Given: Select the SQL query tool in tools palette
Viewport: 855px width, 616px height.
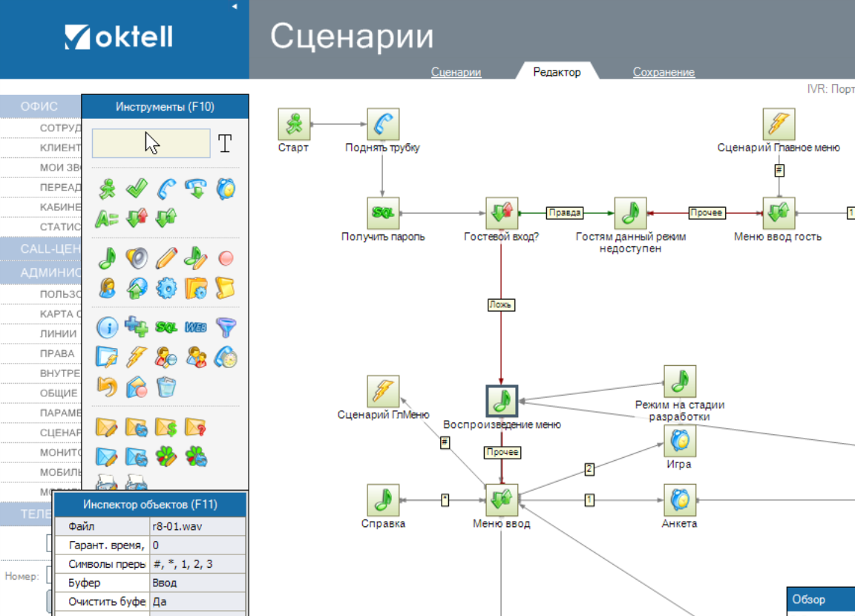Looking at the screenshot, I should tap(166, 327).
